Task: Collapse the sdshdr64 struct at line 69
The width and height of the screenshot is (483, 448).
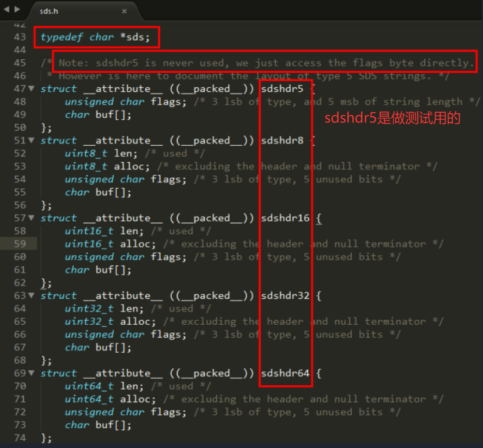Action: pos(31,374)
